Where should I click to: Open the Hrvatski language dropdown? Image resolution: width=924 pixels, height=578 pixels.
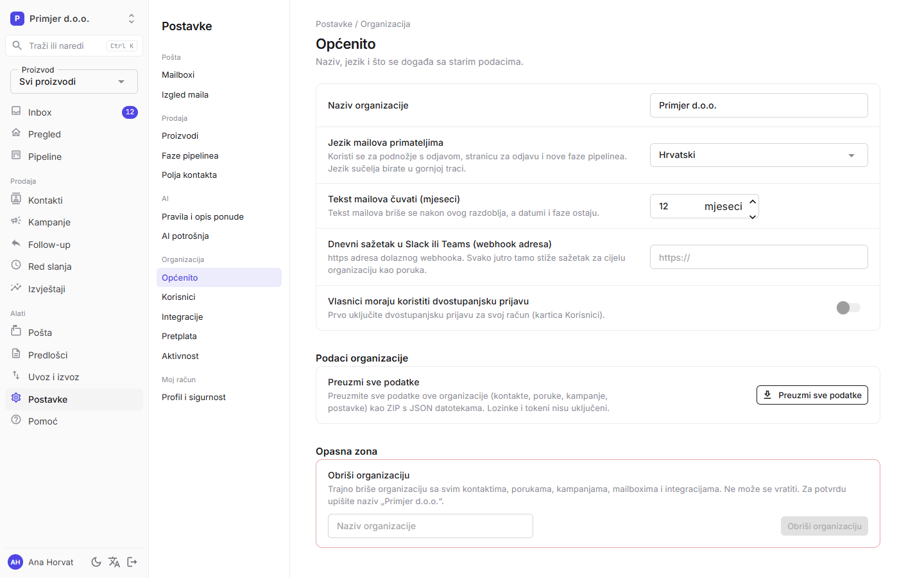758,155
